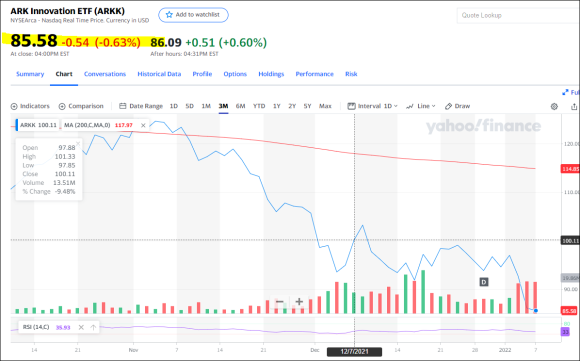Select YTD date range

pyautogui.click(x=259, y=106)
